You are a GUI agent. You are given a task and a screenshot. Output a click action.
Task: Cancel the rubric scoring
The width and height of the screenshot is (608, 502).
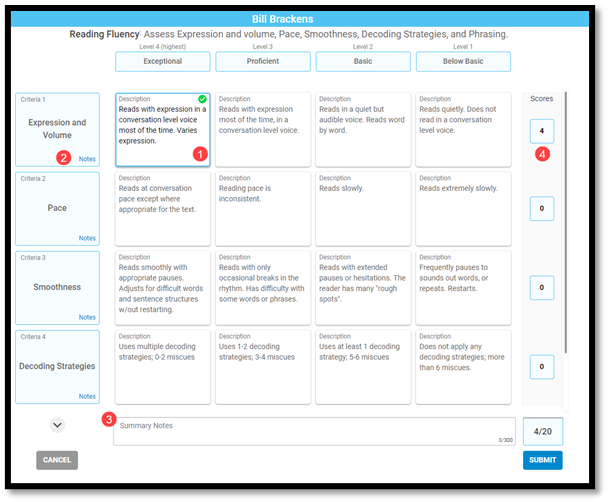(57, 460)
